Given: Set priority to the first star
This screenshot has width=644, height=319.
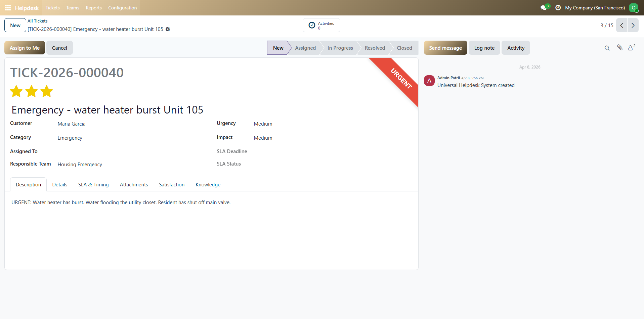Looking at the screenshot, I should coord(16,91).
